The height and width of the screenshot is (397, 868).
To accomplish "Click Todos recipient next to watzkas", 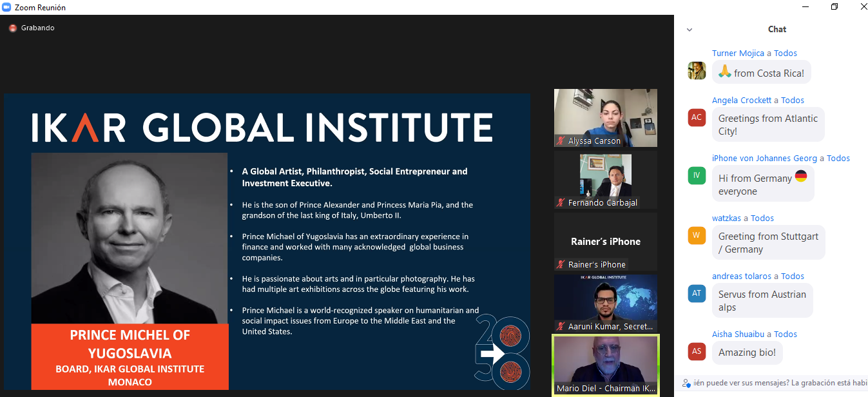I will click(x=762, y=218).
